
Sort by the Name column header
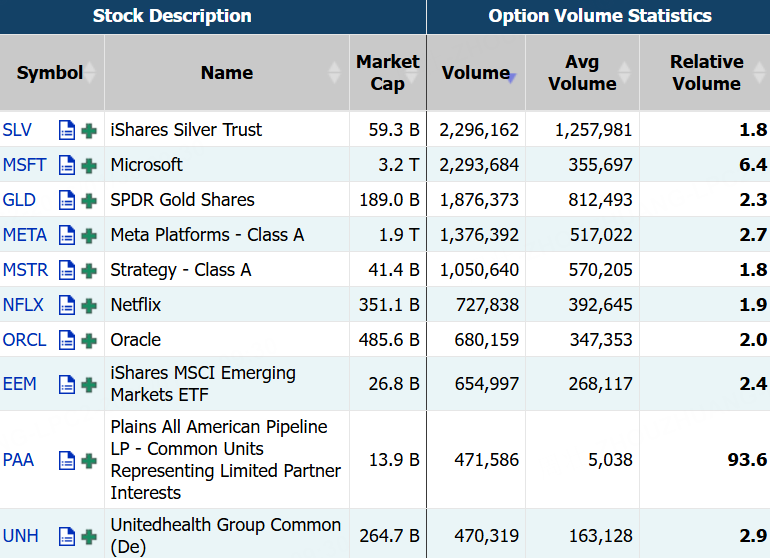(x=227, y=73)
